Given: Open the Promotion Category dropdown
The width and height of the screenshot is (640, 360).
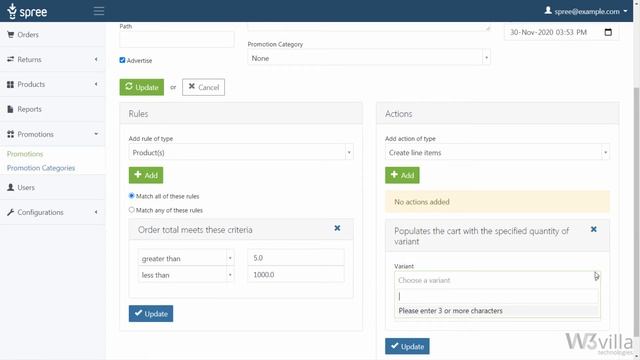Looking at the screenshot, I should (x=369, y=58).
